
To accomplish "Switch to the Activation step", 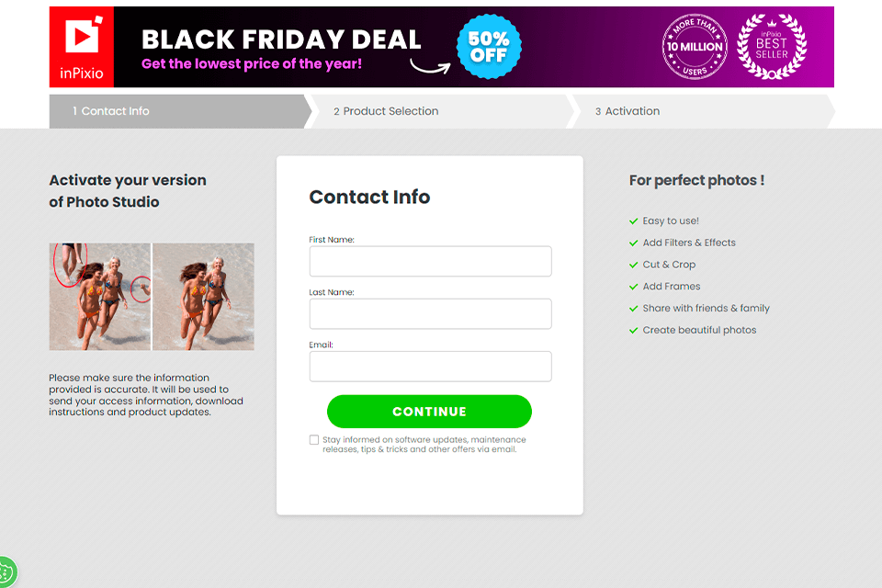I will pos(698,111).
